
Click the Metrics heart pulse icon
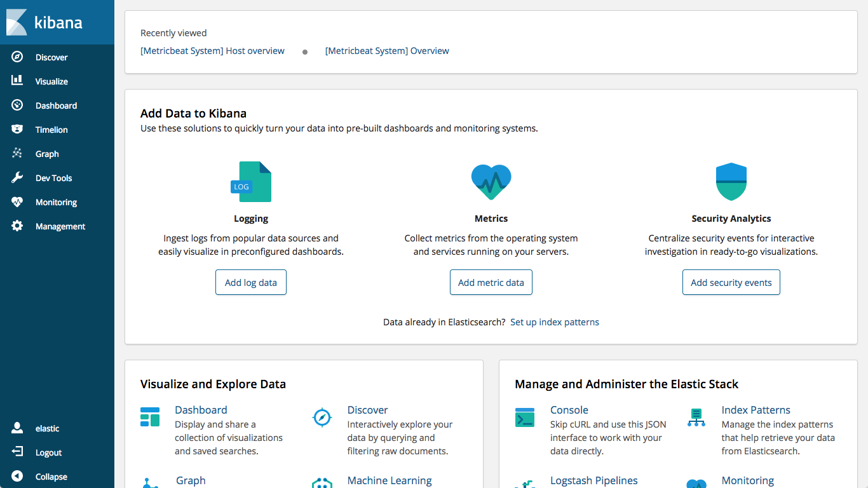[491, 182]
